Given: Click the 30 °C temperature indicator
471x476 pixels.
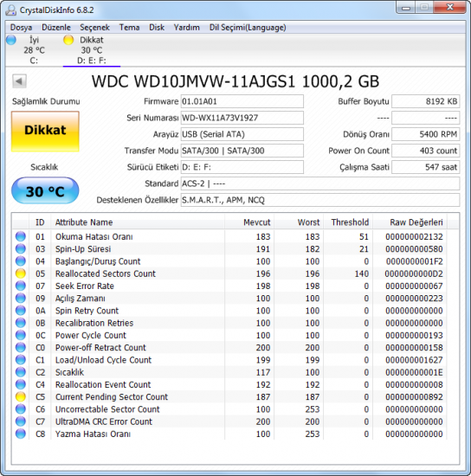Looking at the screenshot, I should [x=45, y=191].
